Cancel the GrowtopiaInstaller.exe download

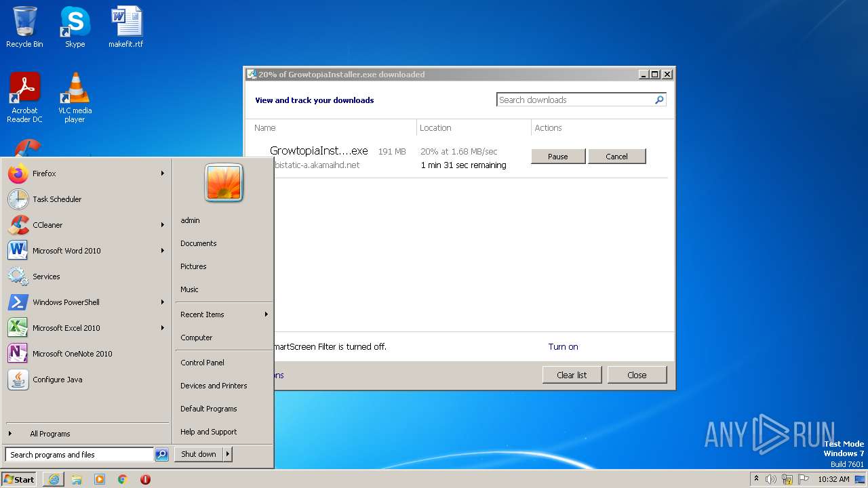[616, 157]
